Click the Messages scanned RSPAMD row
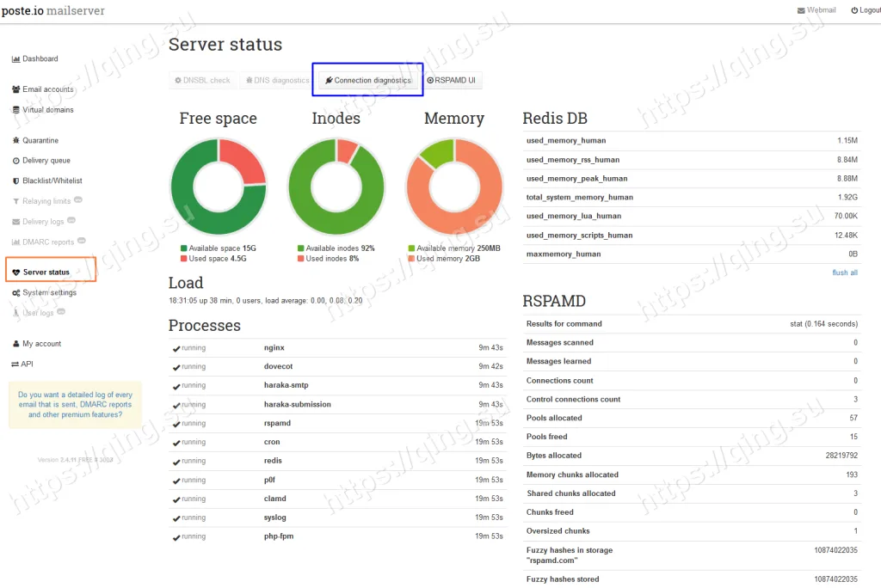Image resolution: width=881 pixels, height=588 pixels. click(x=692, y=343)
